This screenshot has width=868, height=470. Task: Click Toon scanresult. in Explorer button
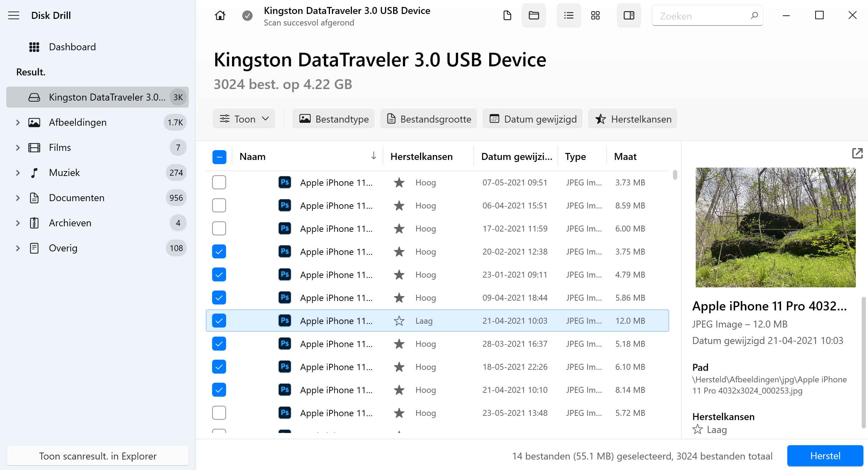[x=97, y=456]
